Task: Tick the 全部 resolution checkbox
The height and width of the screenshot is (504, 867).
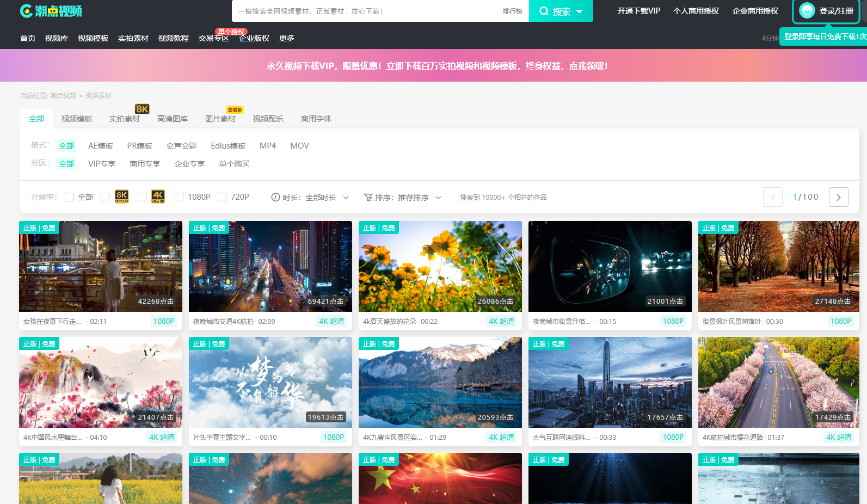Action: [x=69, y=197]
